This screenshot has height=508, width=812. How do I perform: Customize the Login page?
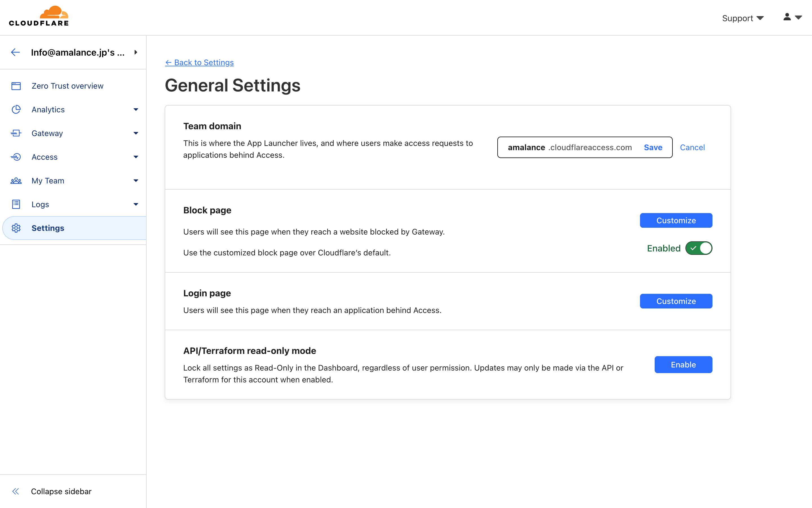pyautogui.click(x=676, y=301)
